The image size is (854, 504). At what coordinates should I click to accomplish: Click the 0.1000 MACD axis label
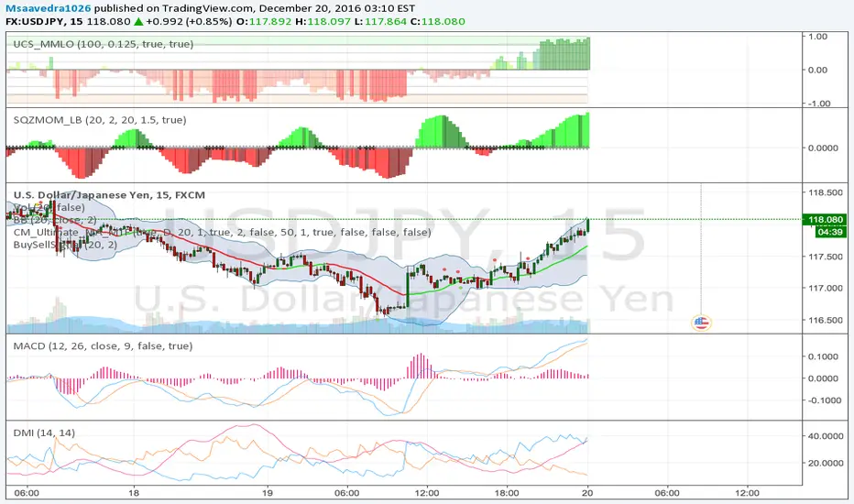(824, 356)
